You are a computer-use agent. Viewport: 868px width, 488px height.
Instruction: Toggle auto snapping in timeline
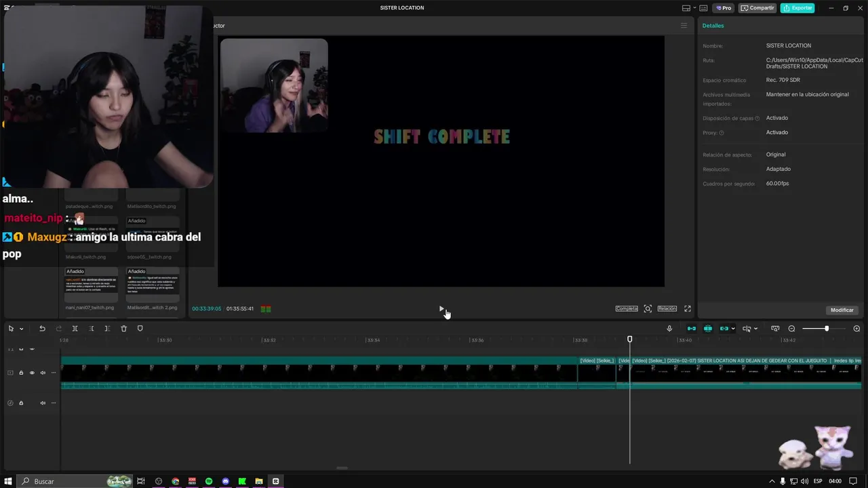(708, 329)
